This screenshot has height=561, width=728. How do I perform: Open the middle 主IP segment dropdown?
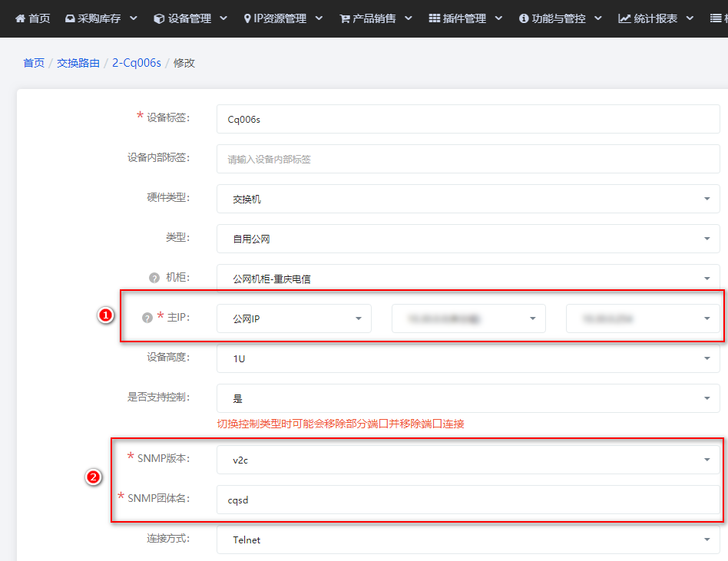pos(468,318)
